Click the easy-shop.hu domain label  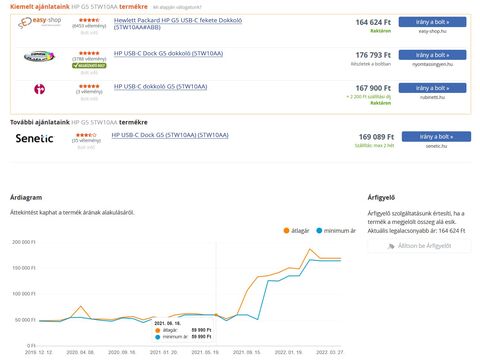tap(432, 31)
